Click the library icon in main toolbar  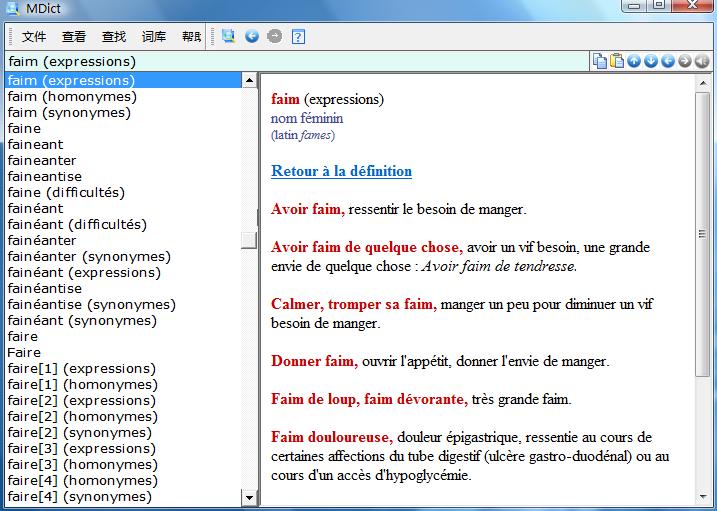tap(229, 37)
